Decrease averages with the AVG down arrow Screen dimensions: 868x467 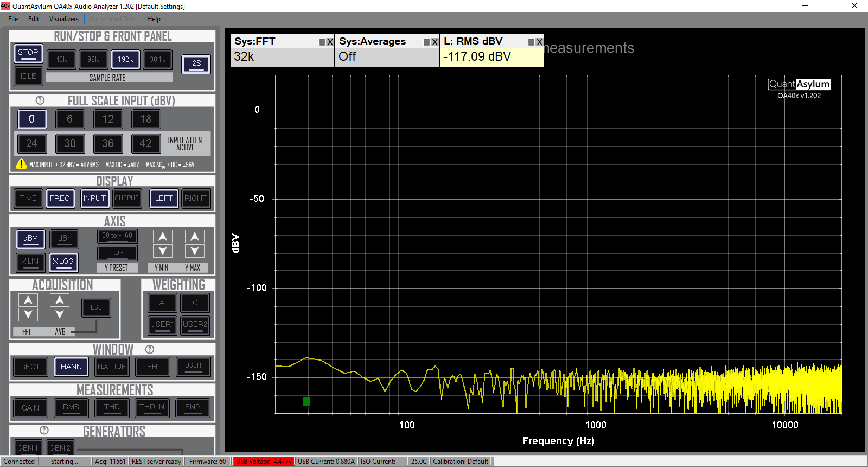(60, 314)
